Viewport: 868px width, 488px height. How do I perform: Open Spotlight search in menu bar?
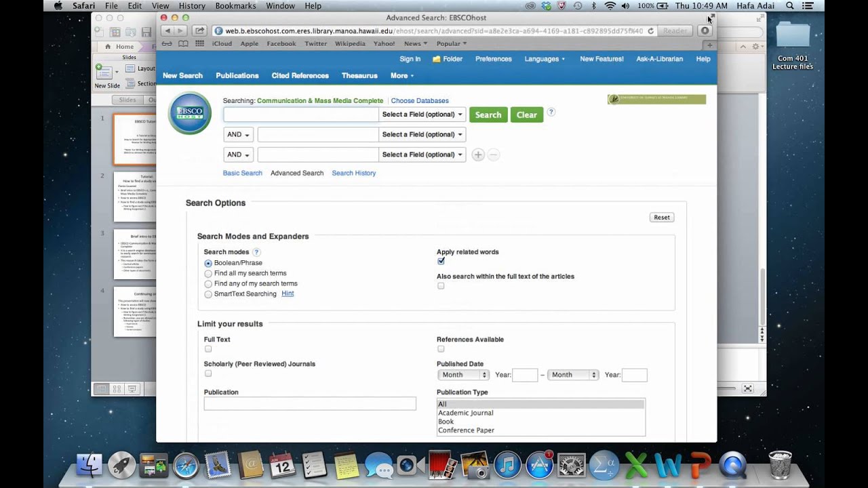coord(790,5)
